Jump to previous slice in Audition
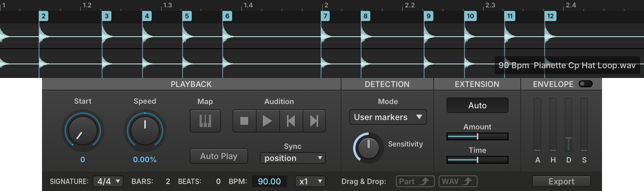 click(291, 121)
